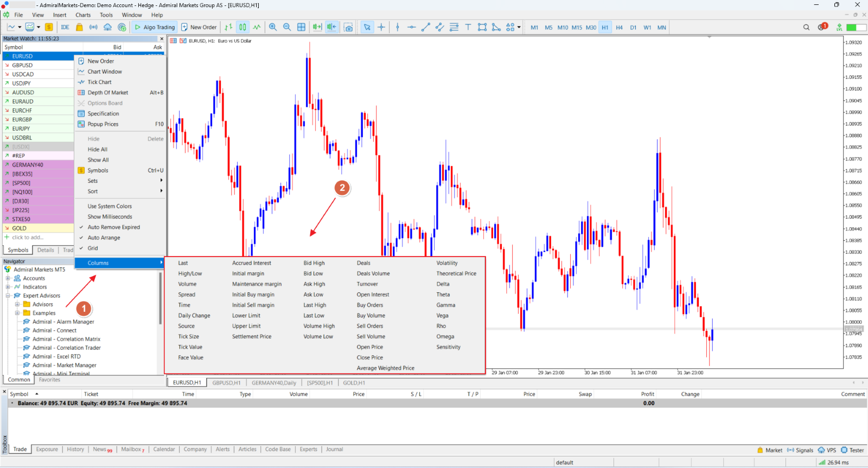Click the Market shopping bag icon
Viewport: 868px width, 468px height.
(79, 27)
